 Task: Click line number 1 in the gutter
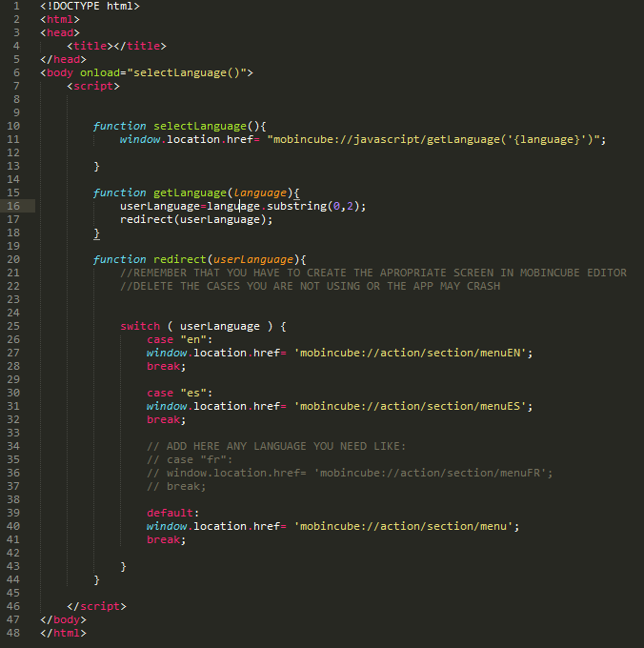tap(16, 6)
